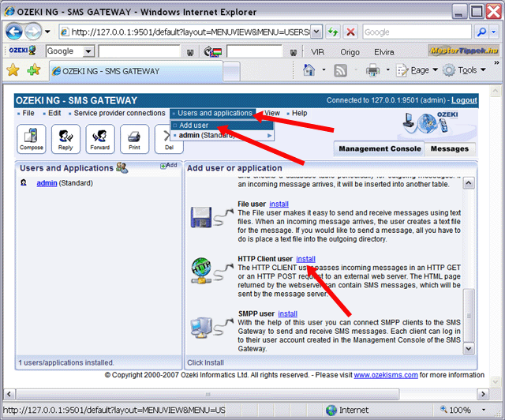Click the address bar URL field

pyautogui.click(x=186, y=32)
